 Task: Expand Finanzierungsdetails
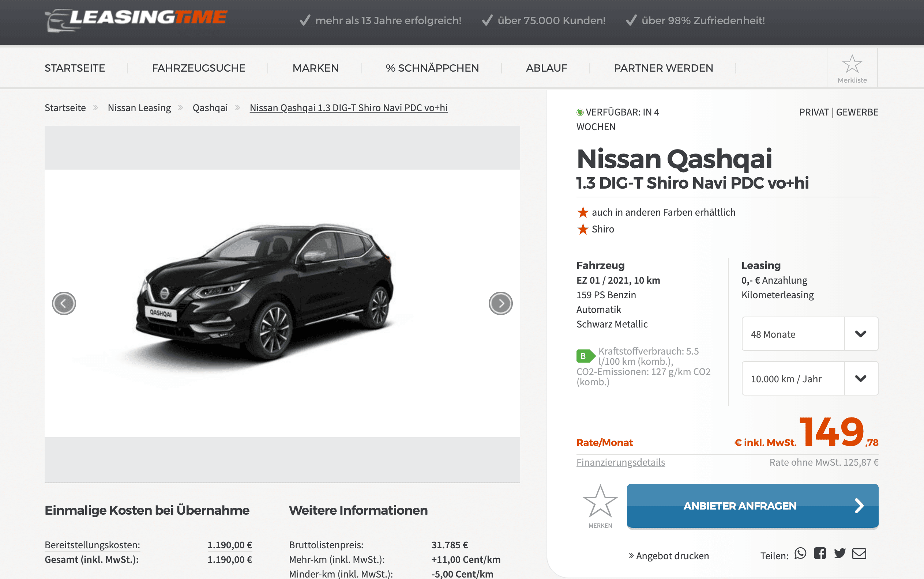click(620, 462)
